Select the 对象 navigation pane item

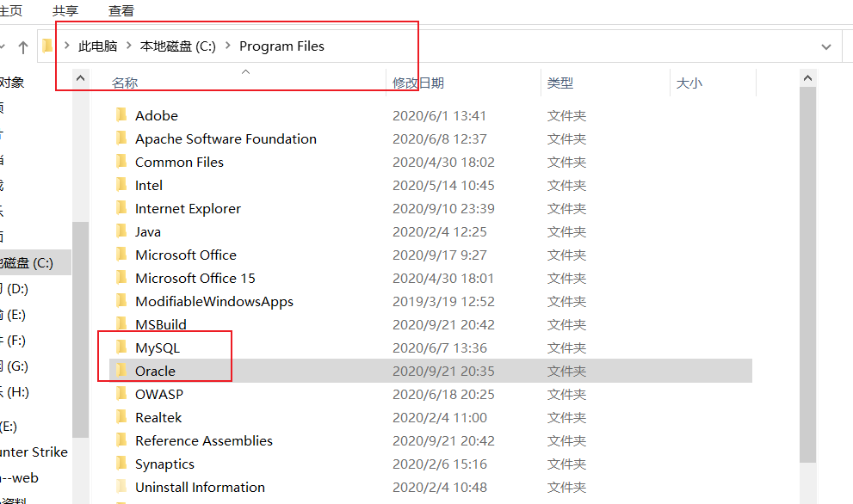[x=12, y=82]
